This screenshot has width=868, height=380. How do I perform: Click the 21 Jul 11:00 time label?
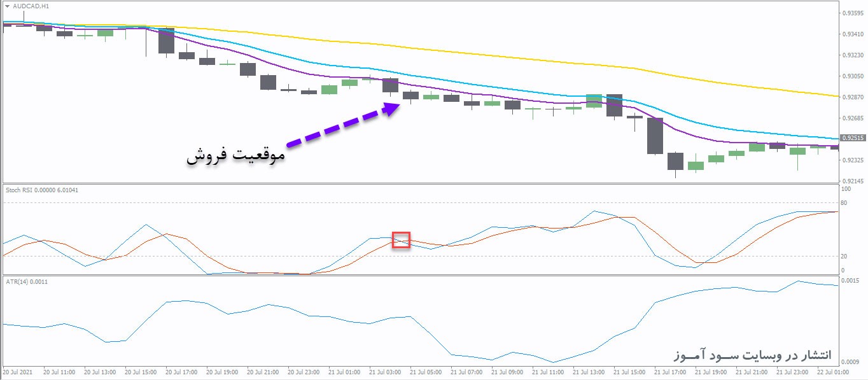click(x=548, y=371)
